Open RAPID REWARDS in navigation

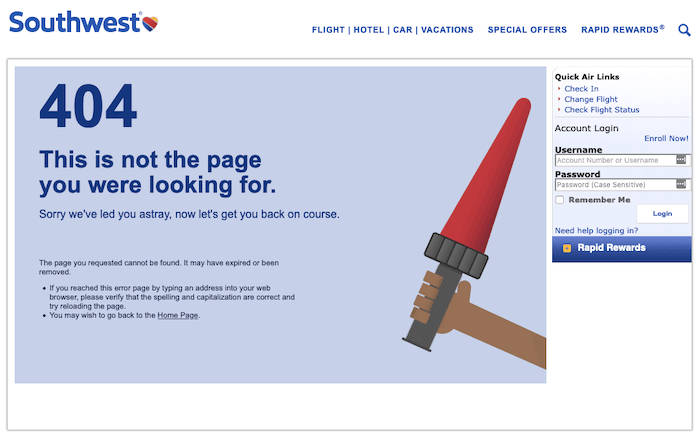pos(622,30)
